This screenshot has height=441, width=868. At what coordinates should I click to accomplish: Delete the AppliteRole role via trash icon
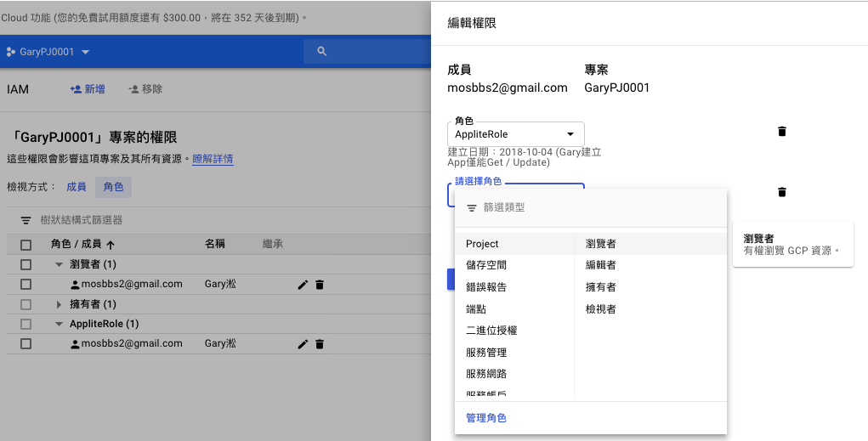coord(781,131)
